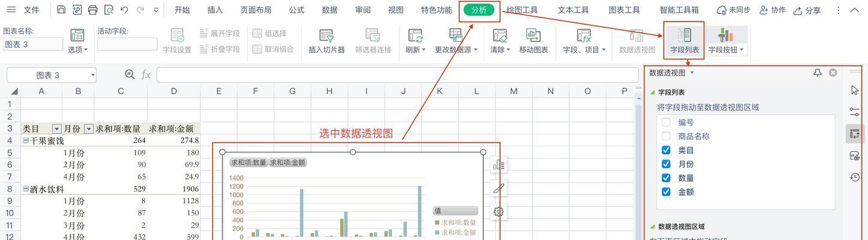868x240 pixels.
Task: Close the 数据透视图 side panel
Action: 833,73
